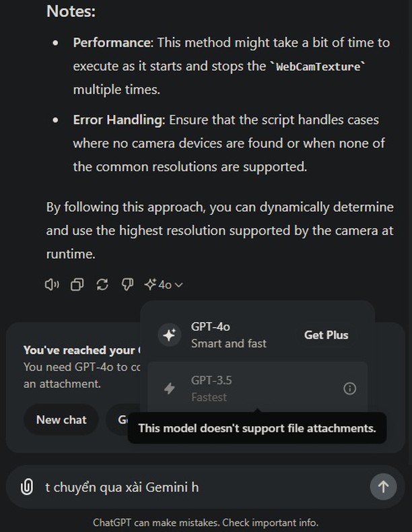The image size is (412, 532).
Task: Click the info icon beside GPT-3.5
Action: [349, 389]
